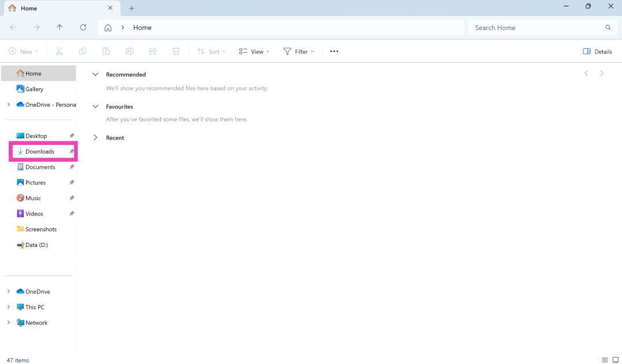Click the search magnifier icon
Image resolution: width=622 pixels, height=364 pixels.
pos(608,27)
